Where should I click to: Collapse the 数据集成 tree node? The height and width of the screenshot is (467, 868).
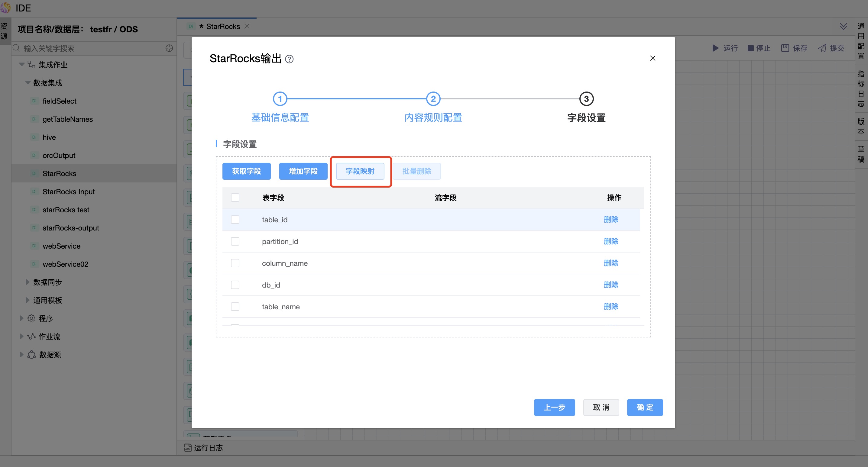(28, 83)
